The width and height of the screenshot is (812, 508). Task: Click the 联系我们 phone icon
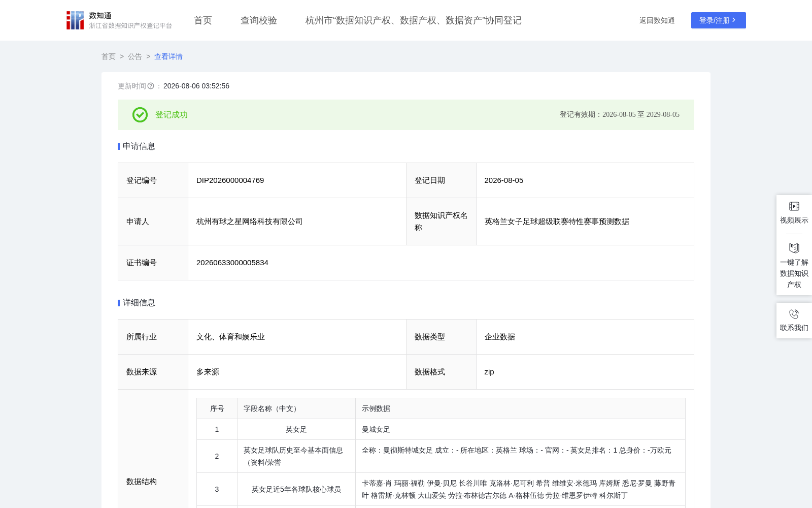(x=794, y=314)
